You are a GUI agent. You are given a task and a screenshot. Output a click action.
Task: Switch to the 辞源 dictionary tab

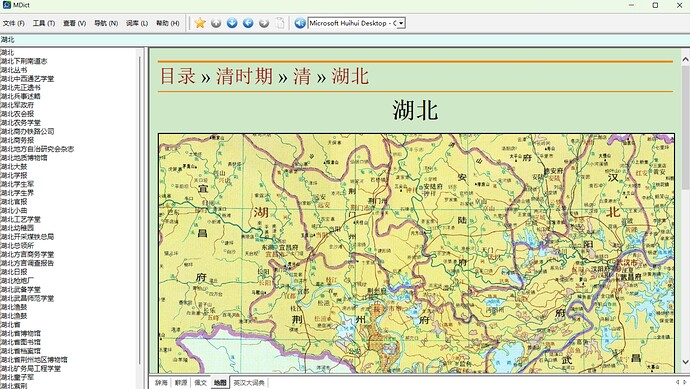click(x=181, y=382)
